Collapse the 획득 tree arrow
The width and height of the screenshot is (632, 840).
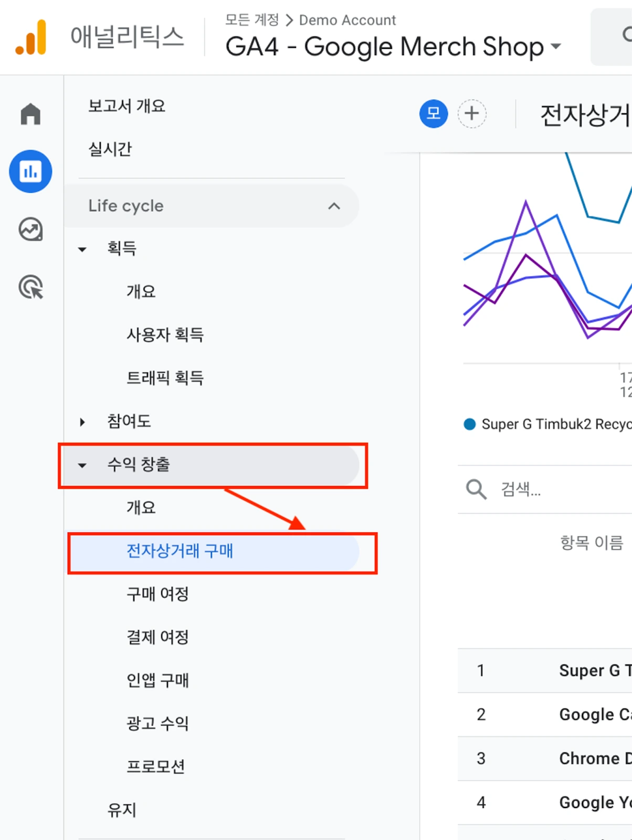pos(82,249)
